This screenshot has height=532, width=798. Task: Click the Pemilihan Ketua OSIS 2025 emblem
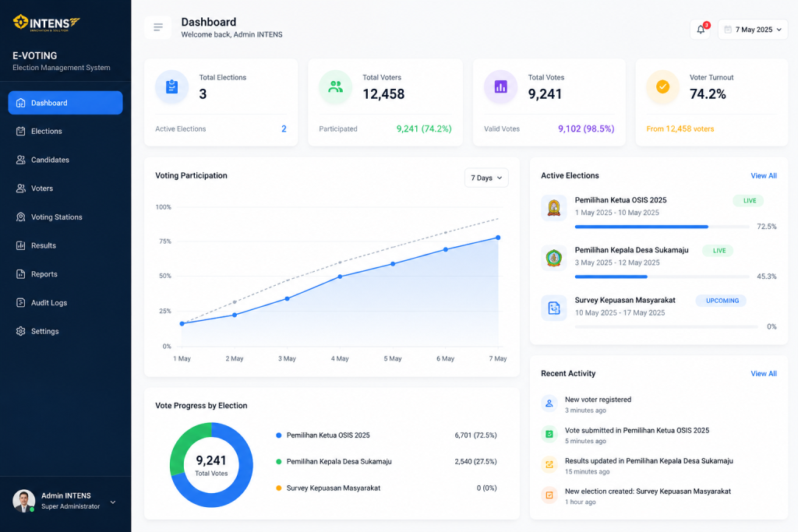click(x=554, y=207)
